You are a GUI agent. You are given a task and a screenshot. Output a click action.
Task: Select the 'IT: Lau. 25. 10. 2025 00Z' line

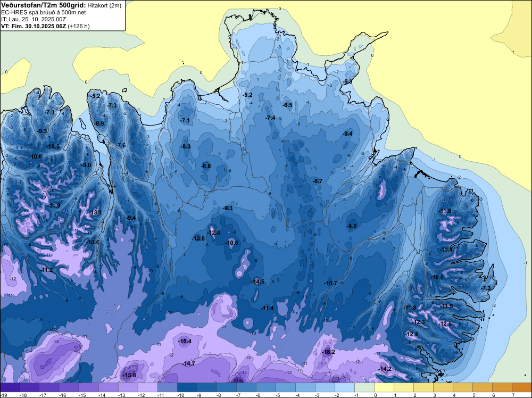tap(34, 19)
